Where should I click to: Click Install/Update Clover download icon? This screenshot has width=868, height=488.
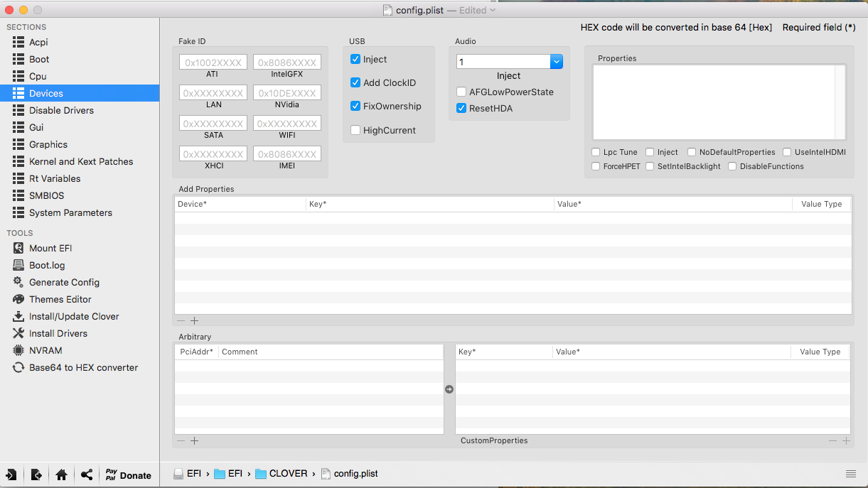(x=18, y=316)
